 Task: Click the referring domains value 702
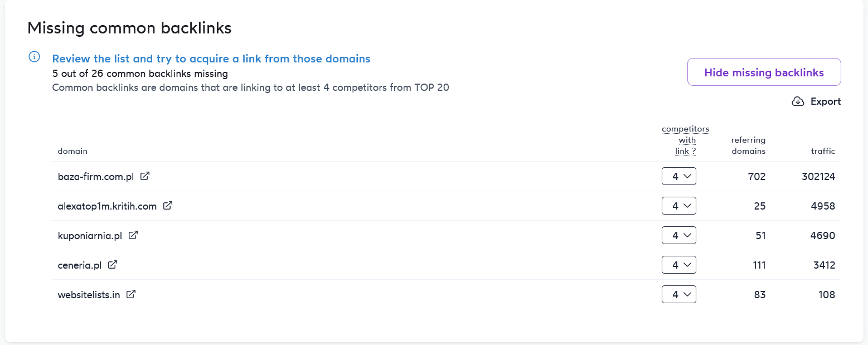coord(757,177)
